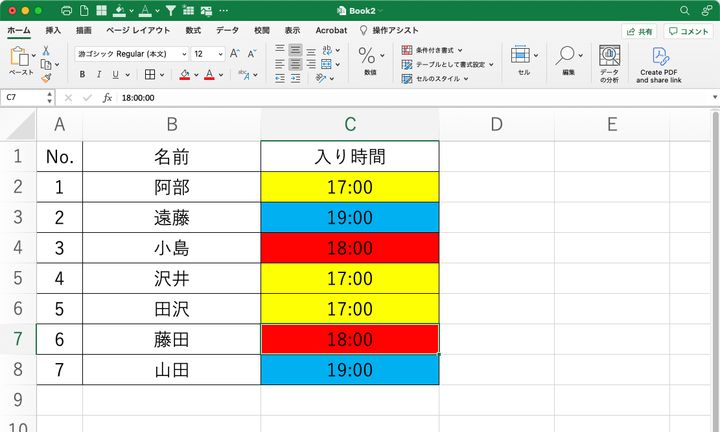Select the Format Painter brush icon
The width and height of the screenshot is (720, 432).
tap(45, 77)
